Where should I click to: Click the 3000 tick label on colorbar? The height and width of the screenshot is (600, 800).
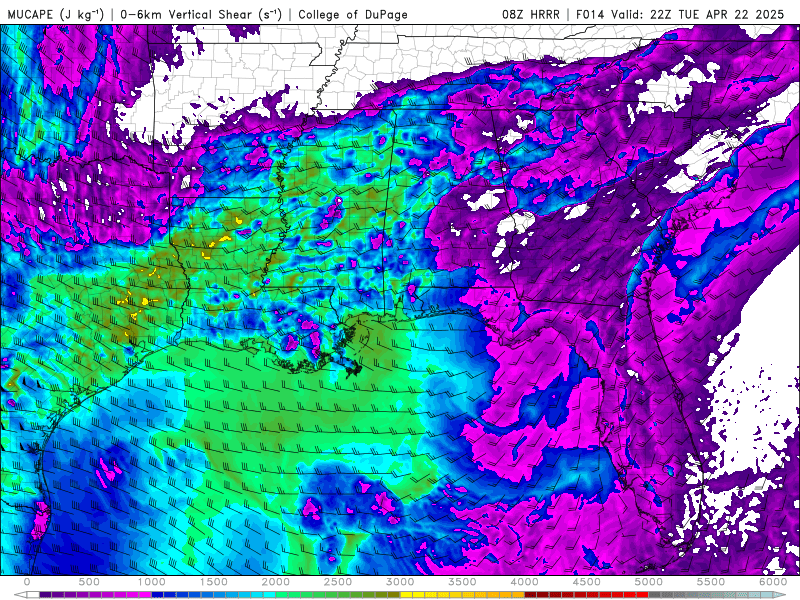(x=401, y=582)
